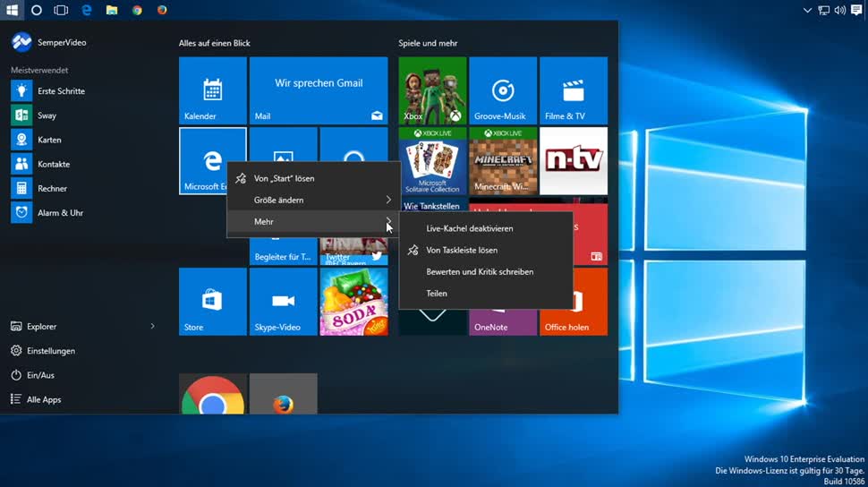Open Twitter tile
This screenshot has width=868, height=487.
[353, 252]
